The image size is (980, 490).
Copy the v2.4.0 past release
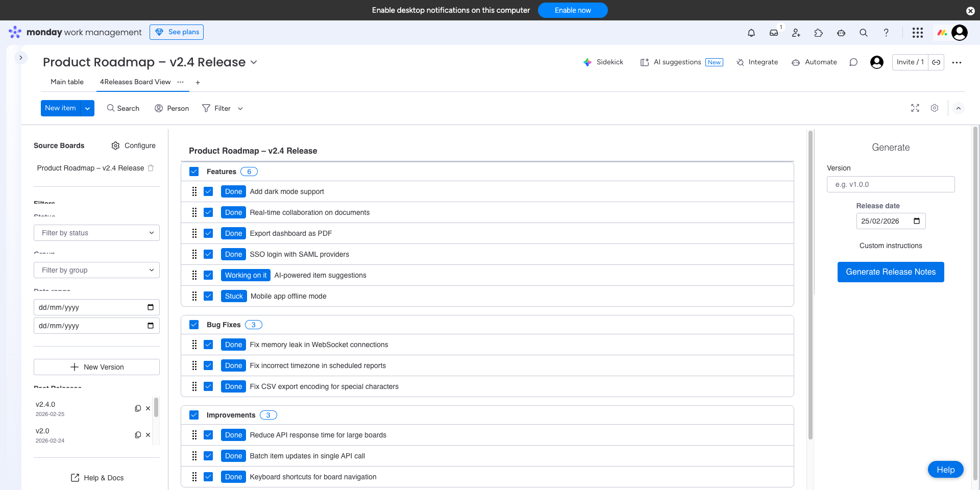(x=138, y=408)
